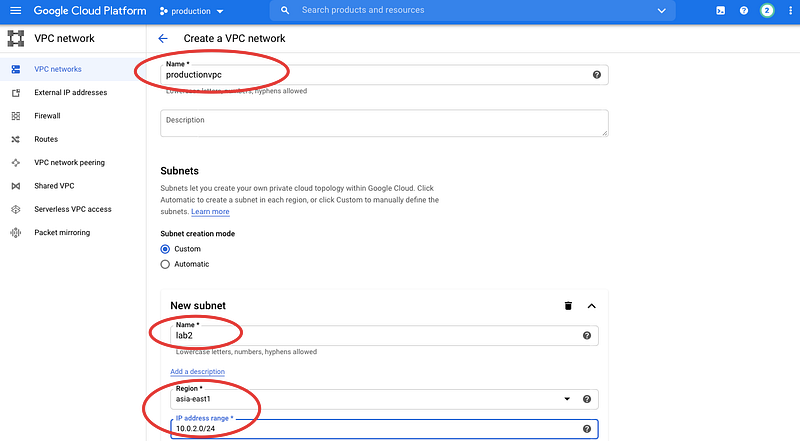800x441 pixels.
Task: Delete the new subnet with trash icon
Action: pos(568,305)
